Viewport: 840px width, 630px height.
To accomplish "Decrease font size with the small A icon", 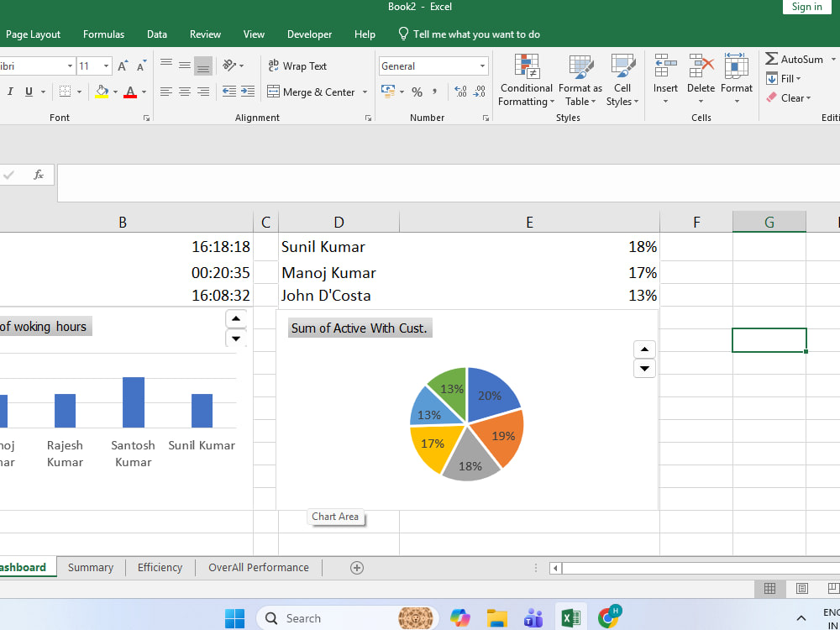I will pyautogui.click(x=141, y=66).
